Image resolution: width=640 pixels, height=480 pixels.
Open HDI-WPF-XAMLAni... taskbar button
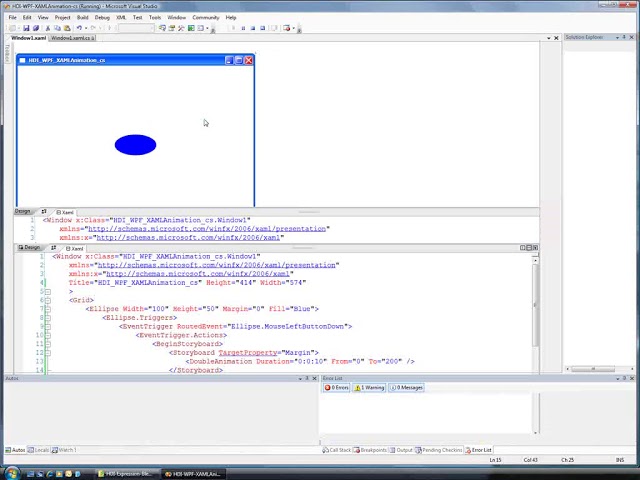coord(193,474)
